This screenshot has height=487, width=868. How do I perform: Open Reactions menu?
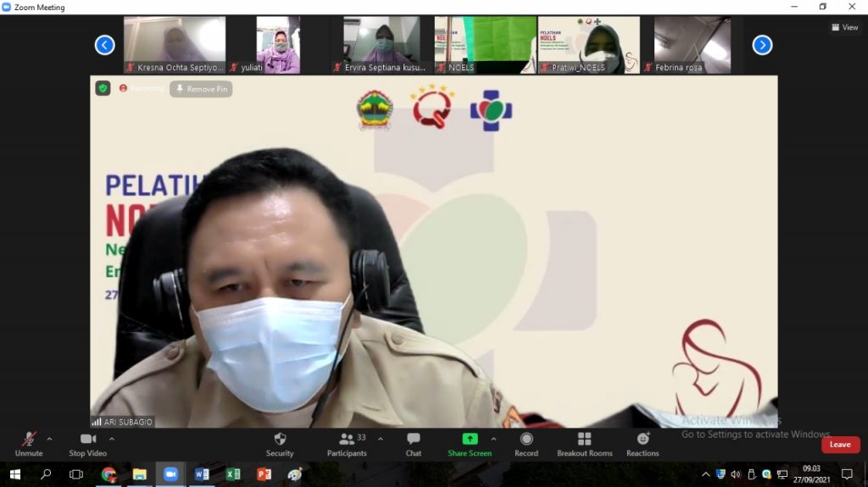[x=643, y=445]
